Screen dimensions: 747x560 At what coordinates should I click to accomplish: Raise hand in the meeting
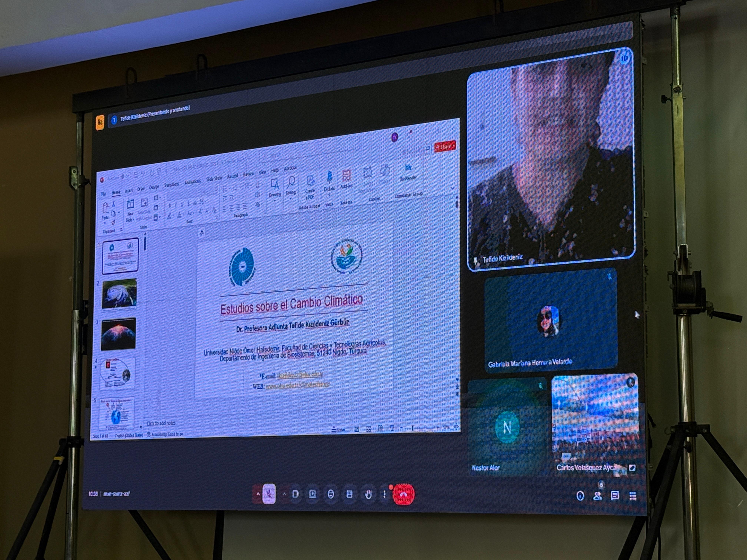(368, 495)
